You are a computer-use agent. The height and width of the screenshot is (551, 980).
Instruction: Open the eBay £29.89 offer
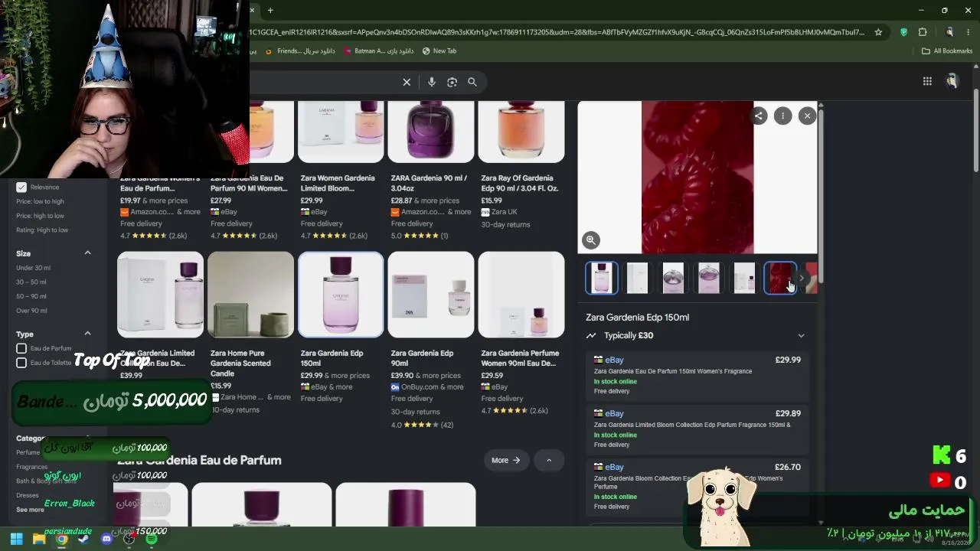pos(697,429)
